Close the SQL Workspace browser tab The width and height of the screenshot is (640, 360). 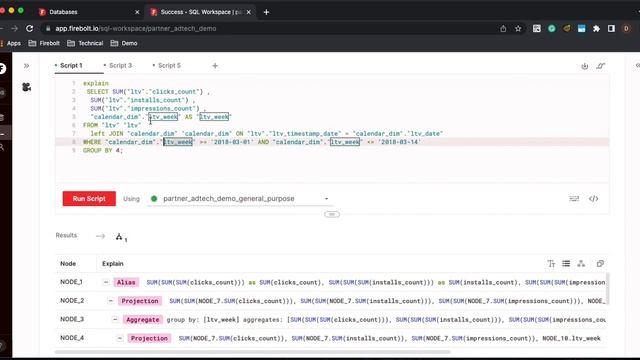coord(249,12)
